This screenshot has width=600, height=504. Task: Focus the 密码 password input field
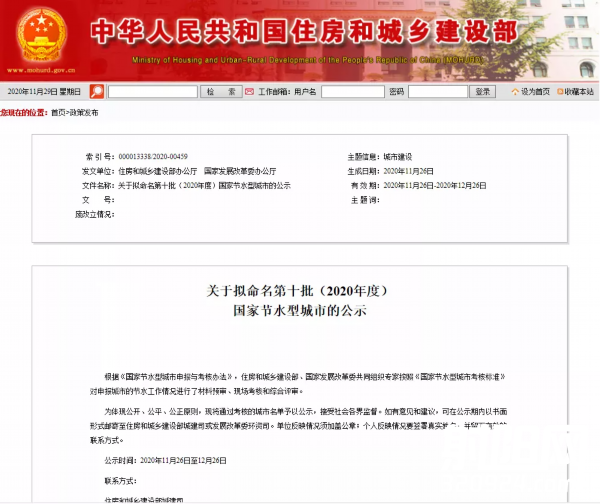(438, 92)
